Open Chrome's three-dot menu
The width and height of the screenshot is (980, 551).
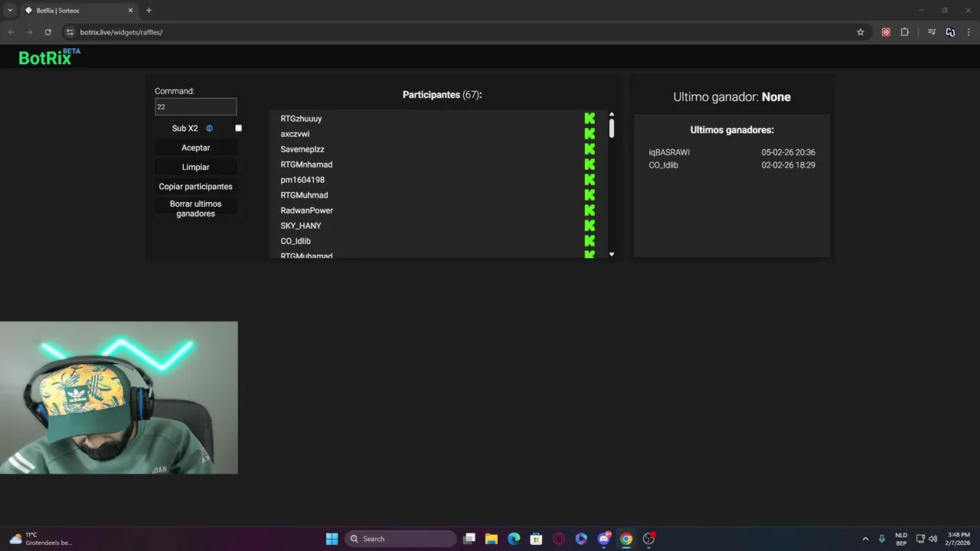tap(969, 32)
